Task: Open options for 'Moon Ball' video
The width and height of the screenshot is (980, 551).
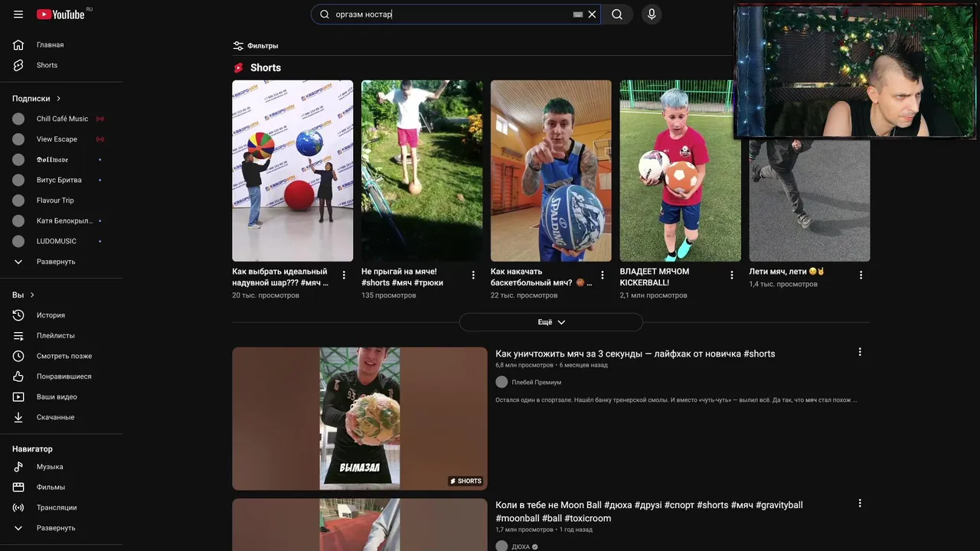Action: tap(860, 504)
